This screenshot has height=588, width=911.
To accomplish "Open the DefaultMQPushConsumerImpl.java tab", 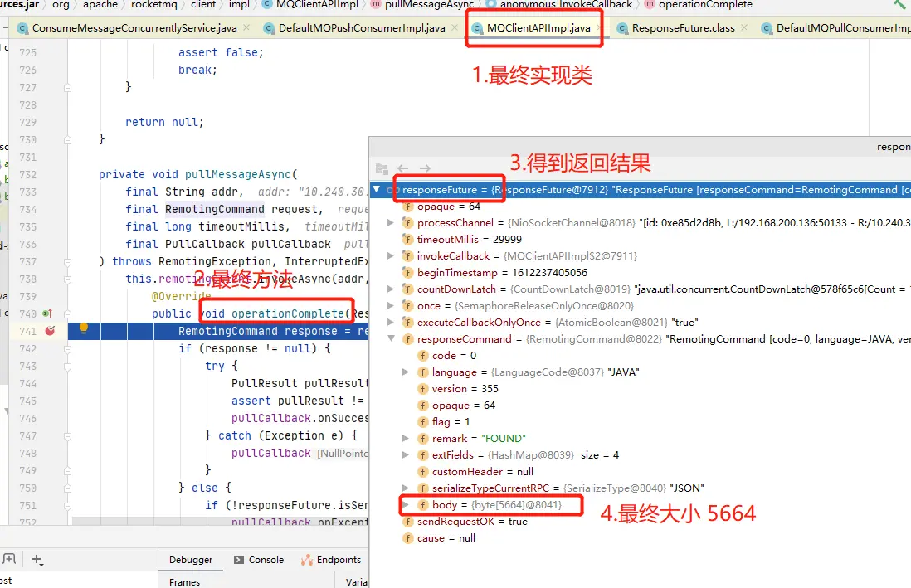I will (361, 28).
